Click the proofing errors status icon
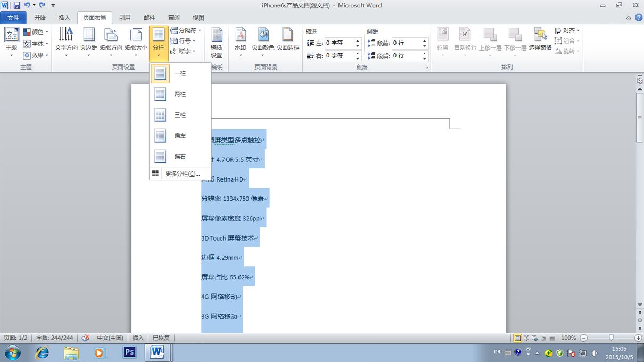 [x=85, y=338]
